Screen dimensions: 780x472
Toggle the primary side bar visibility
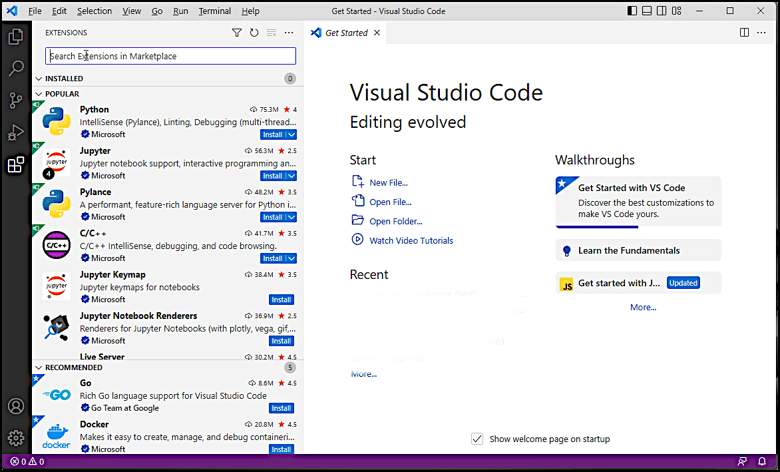click(634, 11)
